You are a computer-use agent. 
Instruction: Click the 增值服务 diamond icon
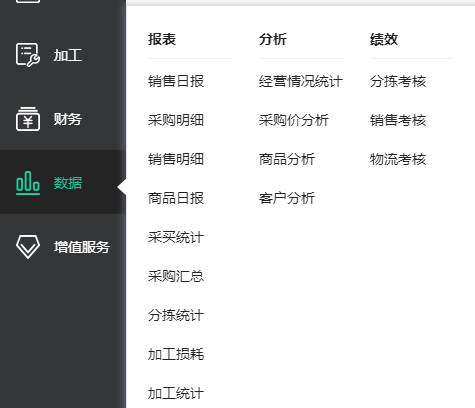pyautogui.click(x=28, y=247)
